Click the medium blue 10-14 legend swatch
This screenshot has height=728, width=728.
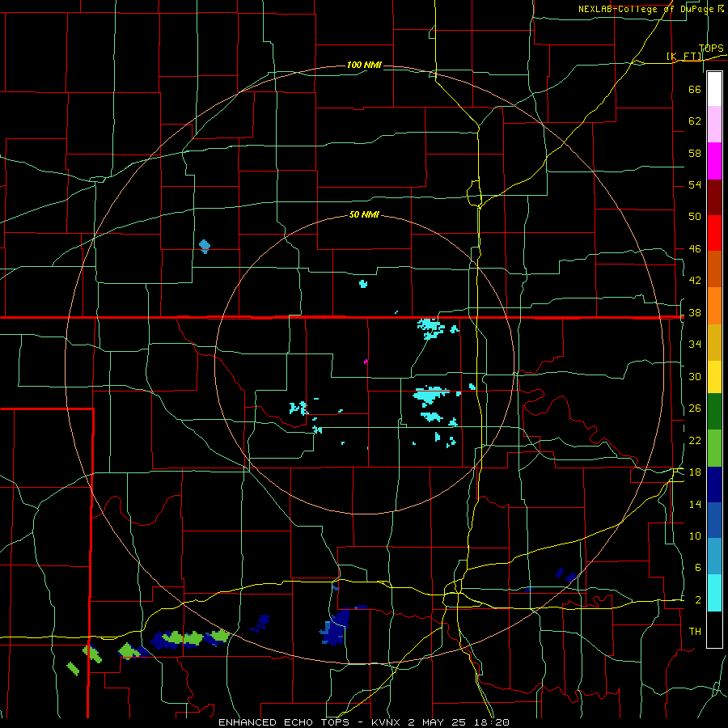click(714, 520)
